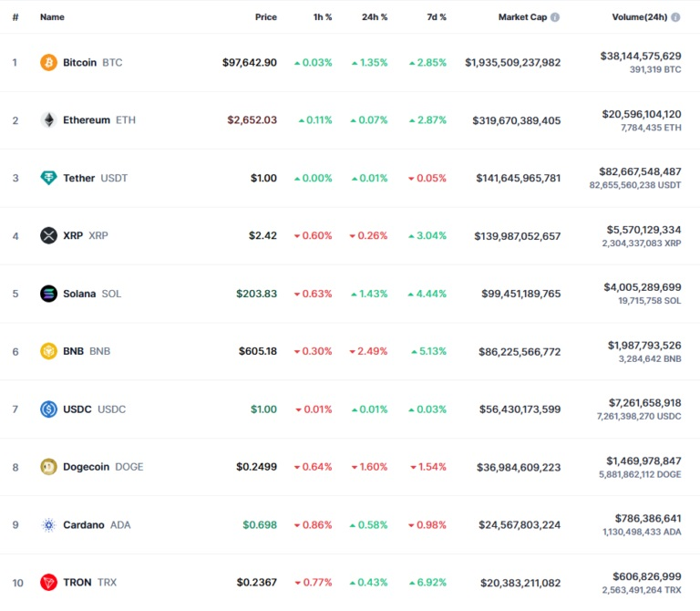Screen dimensions: 700x611
Task: Click Solana price $203.83
Action: pos(257,294)
